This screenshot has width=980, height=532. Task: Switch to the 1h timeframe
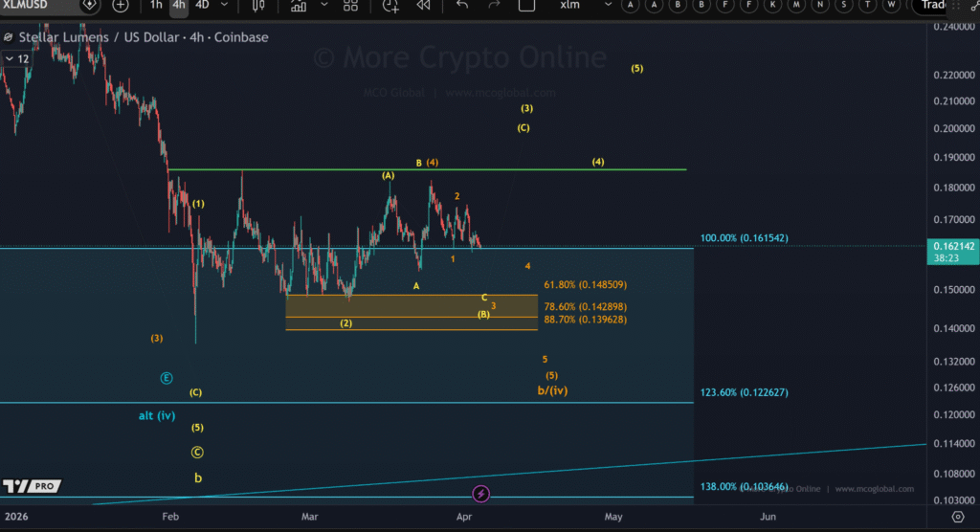coord(156,5)
